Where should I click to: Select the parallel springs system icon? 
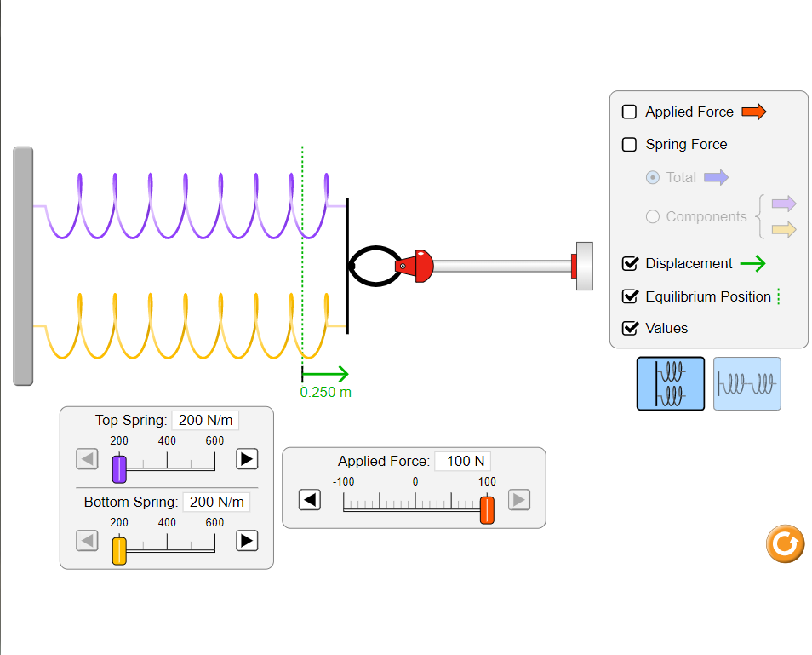coord(670,383)
